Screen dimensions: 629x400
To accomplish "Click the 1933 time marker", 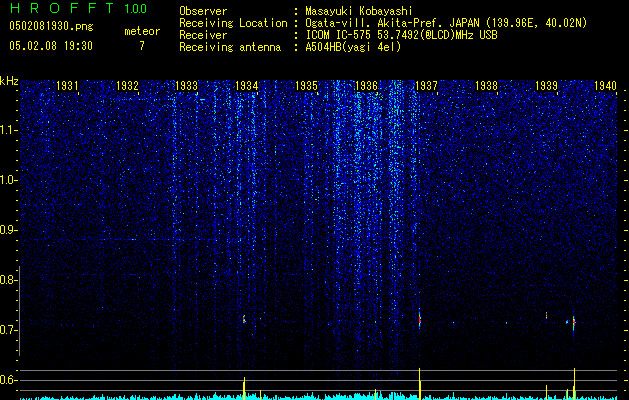I will tap(187, 85).
